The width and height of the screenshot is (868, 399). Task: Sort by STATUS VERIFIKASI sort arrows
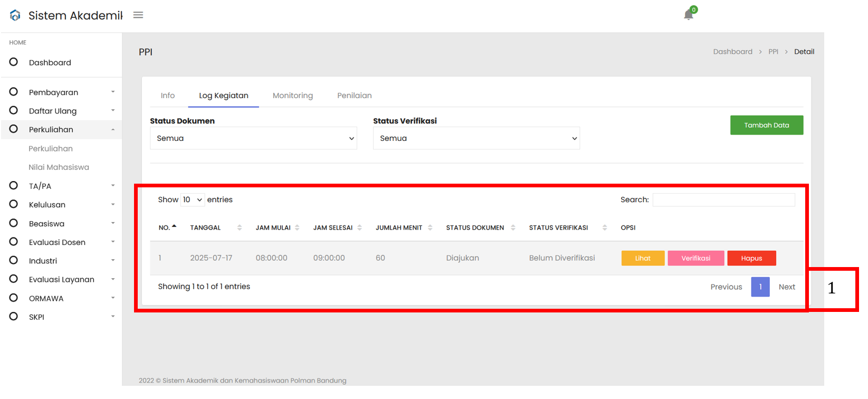605,227
